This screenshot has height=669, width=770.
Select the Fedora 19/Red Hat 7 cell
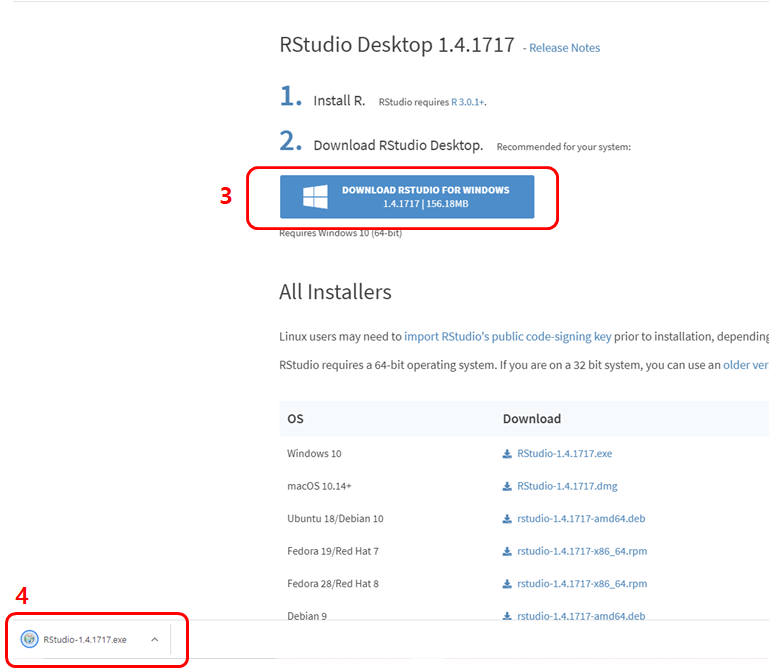pyautogui.click(x=333, y=551)
